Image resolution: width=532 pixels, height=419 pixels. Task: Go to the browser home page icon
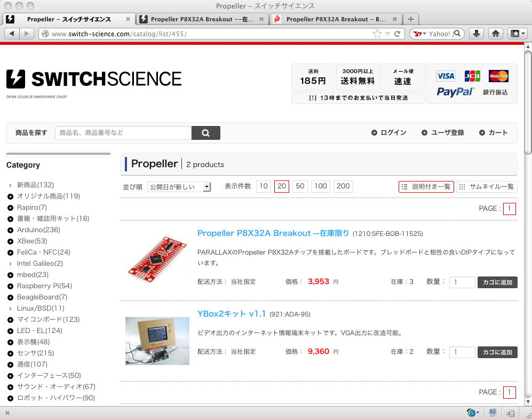coord(496,34)
